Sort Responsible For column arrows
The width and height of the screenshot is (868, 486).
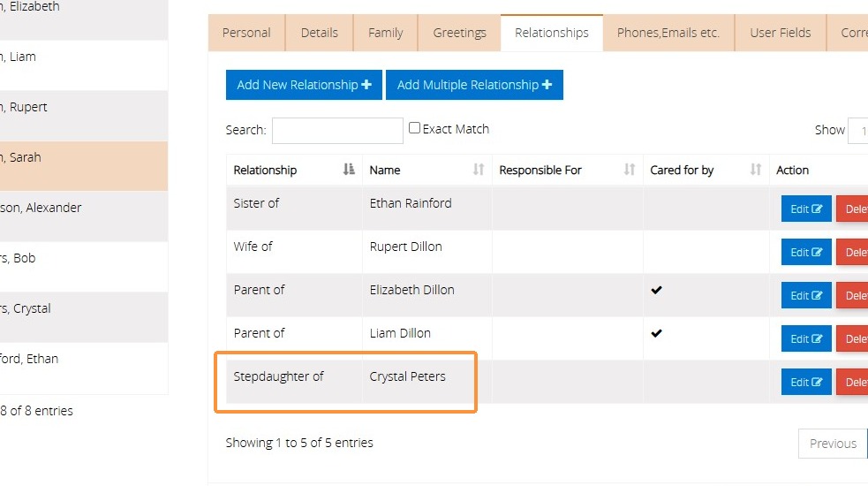630,170
